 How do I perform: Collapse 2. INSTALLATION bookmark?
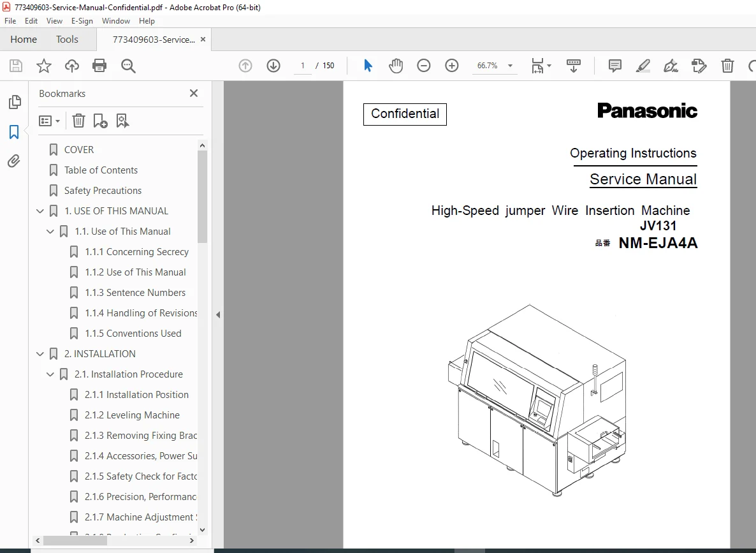coord(40,354)
